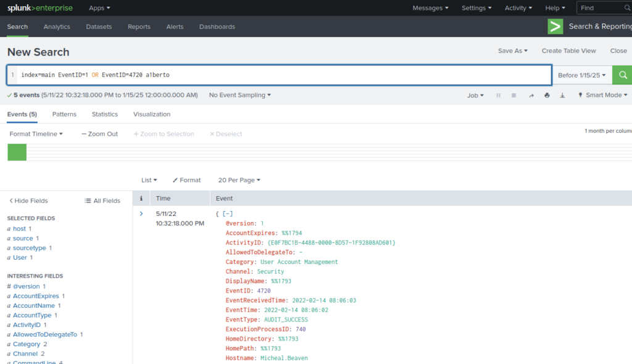Open the Apps menu
The height and width of the screenshot is (364, 632).
click(99, 8)
